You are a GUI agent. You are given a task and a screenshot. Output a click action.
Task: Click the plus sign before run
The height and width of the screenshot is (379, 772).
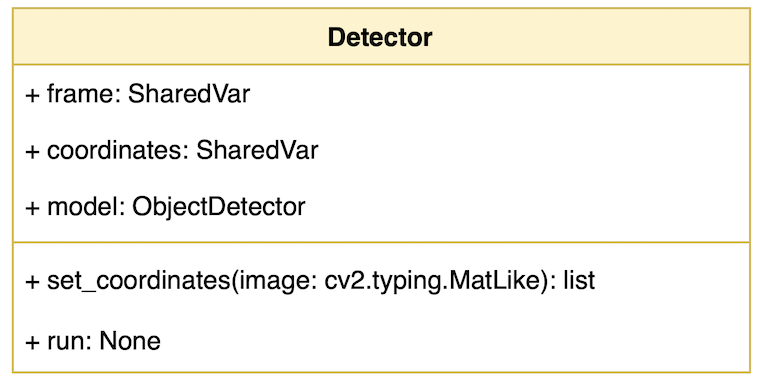[x=32, y=342]
